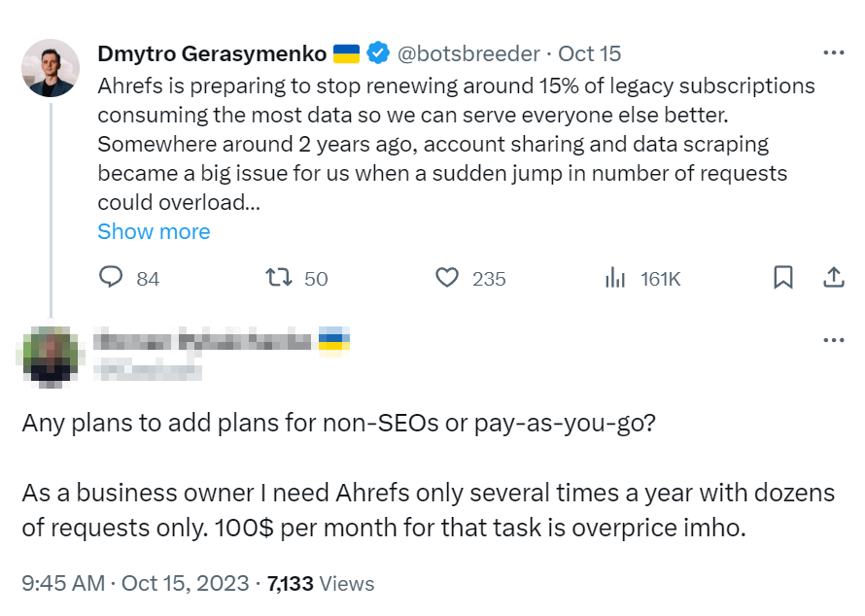Reply to Dmytro Gerasymenko's tweet
The image size is (865, 616).
(113, 279)
